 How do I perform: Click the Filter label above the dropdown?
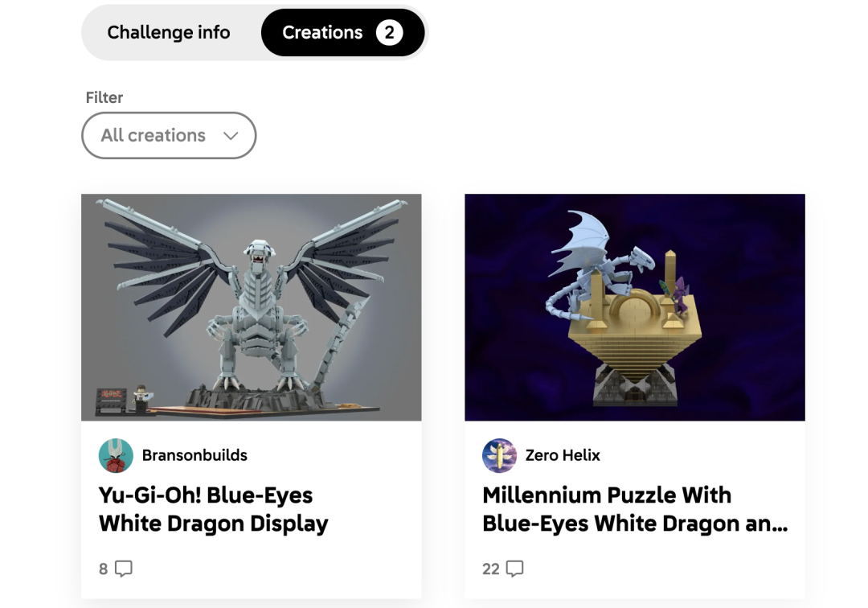point(104,97)
